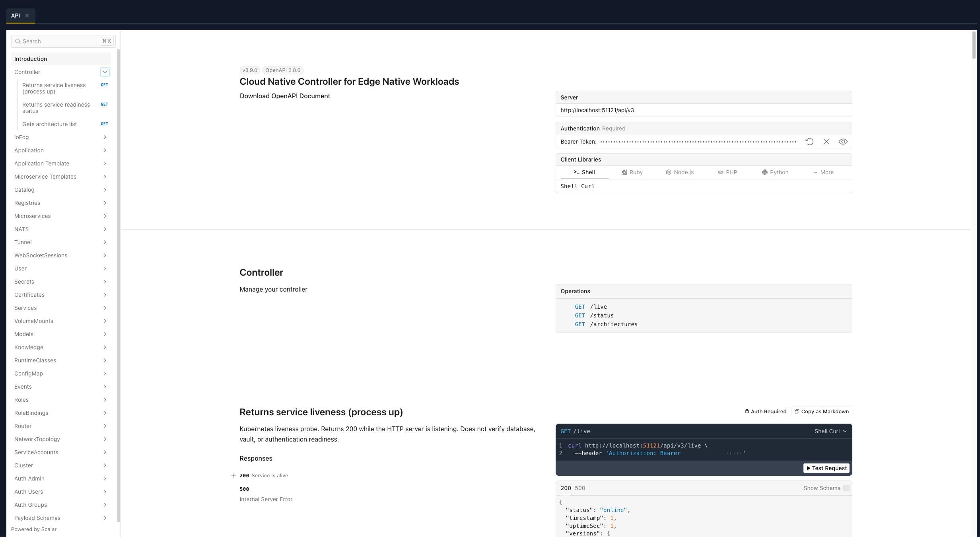Open the Shell Curl language dropdown
Viewport: 980px width, 537px height.
pyautogui.click(x=830, y=431)
